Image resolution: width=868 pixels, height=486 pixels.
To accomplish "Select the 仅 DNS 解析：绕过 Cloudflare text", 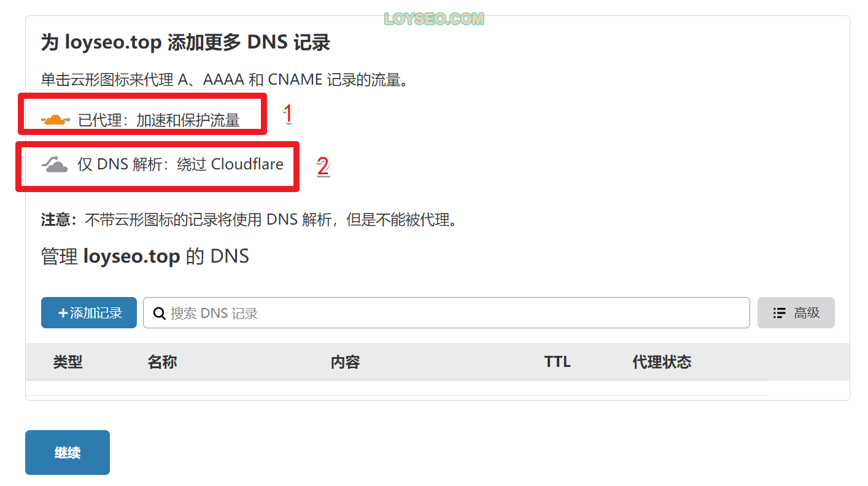I will pos(180,164).
